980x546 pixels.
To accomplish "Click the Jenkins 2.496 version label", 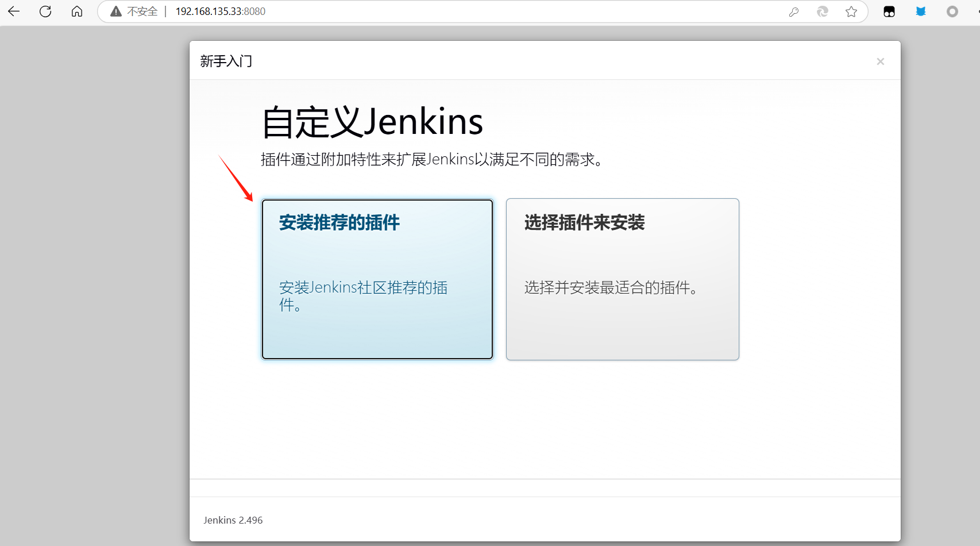I will click(x=233, y=520).
